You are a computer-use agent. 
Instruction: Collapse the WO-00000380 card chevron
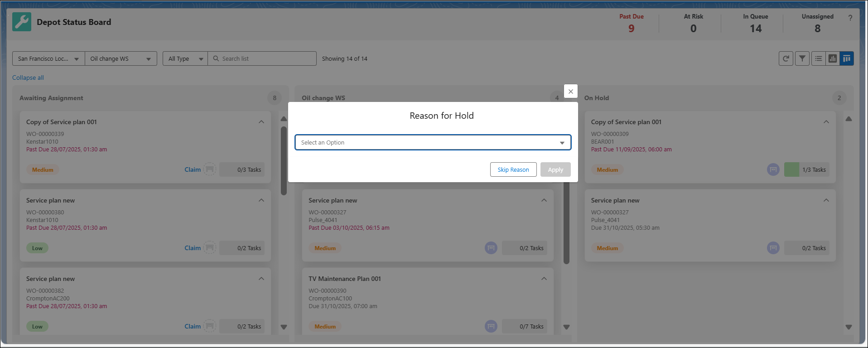pos(261,200)
